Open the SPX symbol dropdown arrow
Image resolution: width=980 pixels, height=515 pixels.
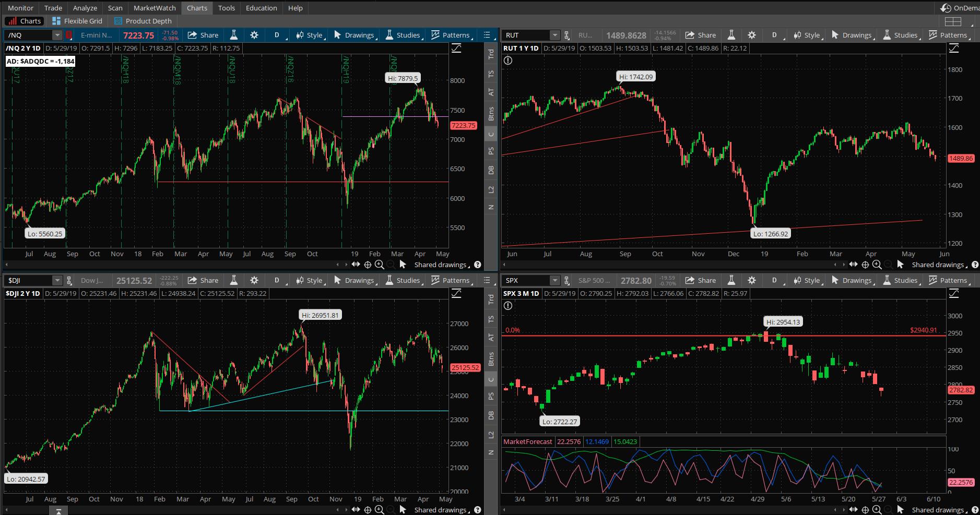click(x=554, y=280)
